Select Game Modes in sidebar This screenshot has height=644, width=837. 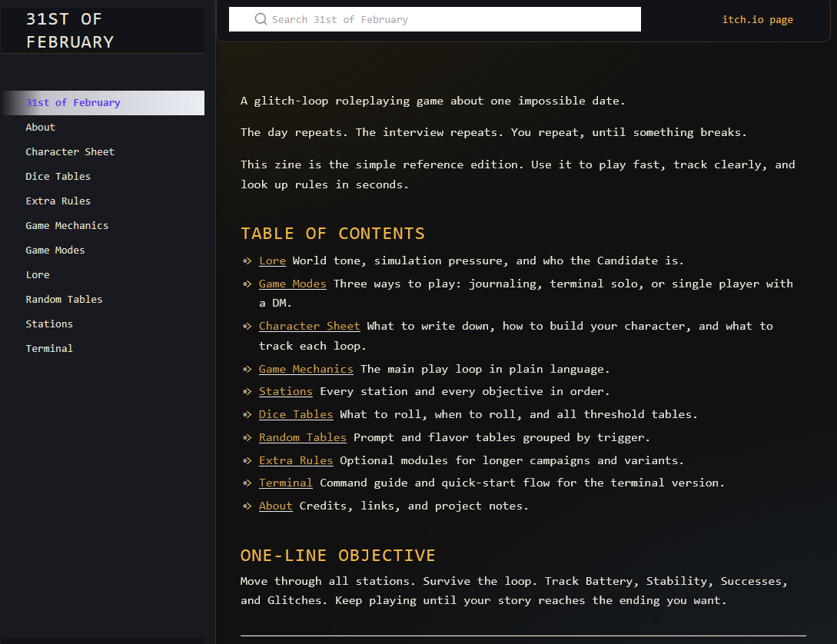coord(55,250)
